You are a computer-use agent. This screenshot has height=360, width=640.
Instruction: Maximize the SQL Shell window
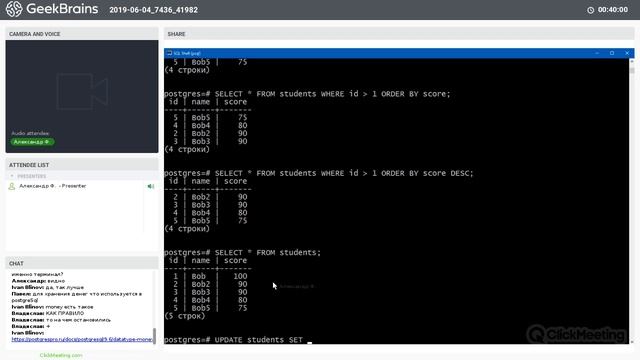coord(612,53)
